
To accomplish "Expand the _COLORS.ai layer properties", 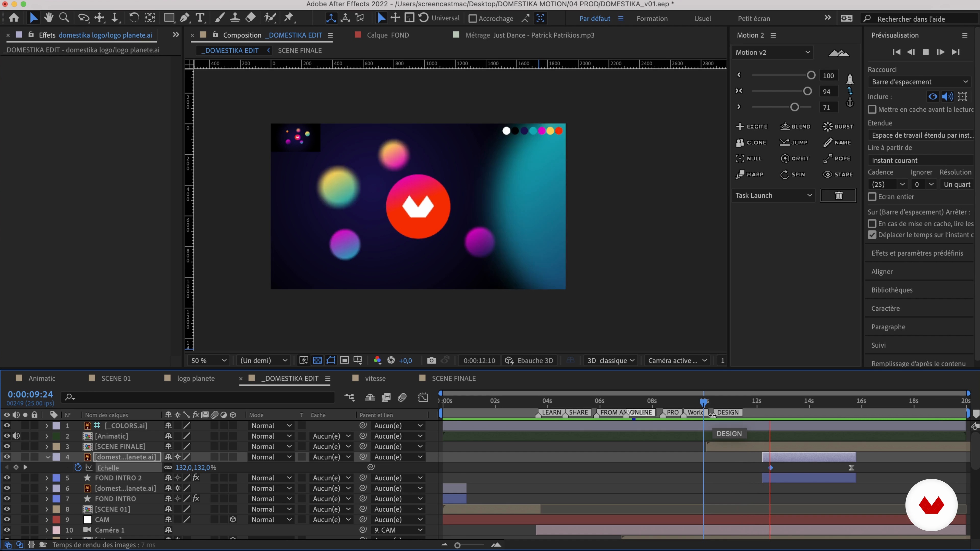I will [x=47, y=425].
